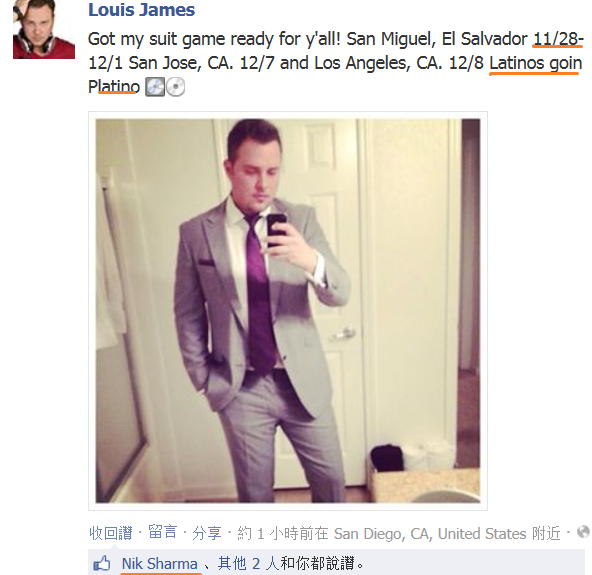Click the underlined Platino word
This screenshot has width=592, height=575.
(x=114, y=87)
